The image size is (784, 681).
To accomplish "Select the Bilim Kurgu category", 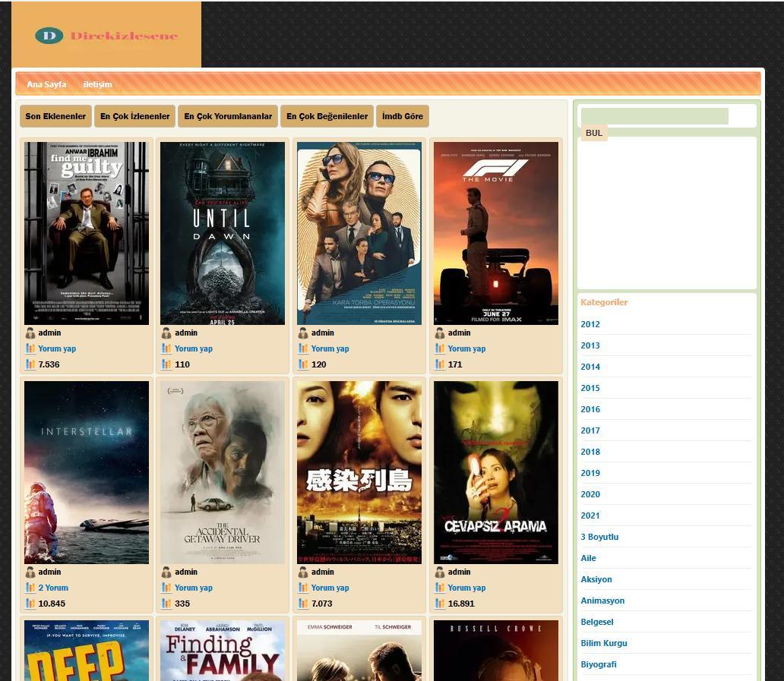I will [x=604, y=643].
